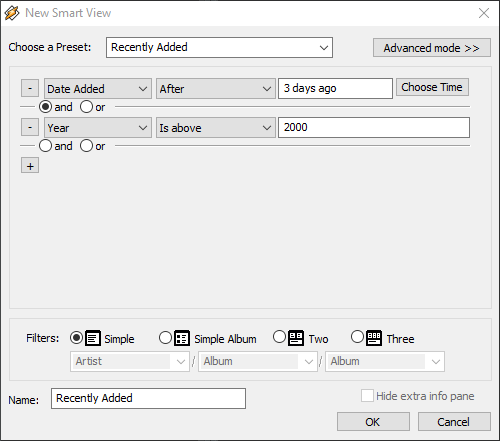Click the Simple Album filter layout icon

coord(182,338)
